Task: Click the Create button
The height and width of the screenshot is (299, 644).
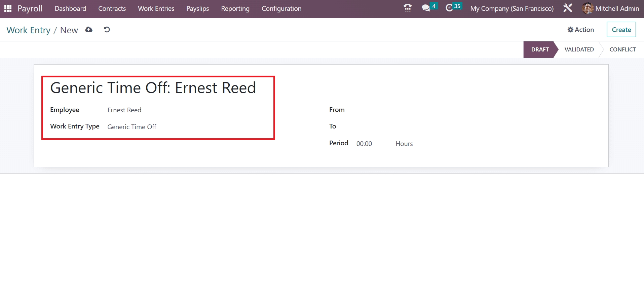Action: [x=621, y=30]
